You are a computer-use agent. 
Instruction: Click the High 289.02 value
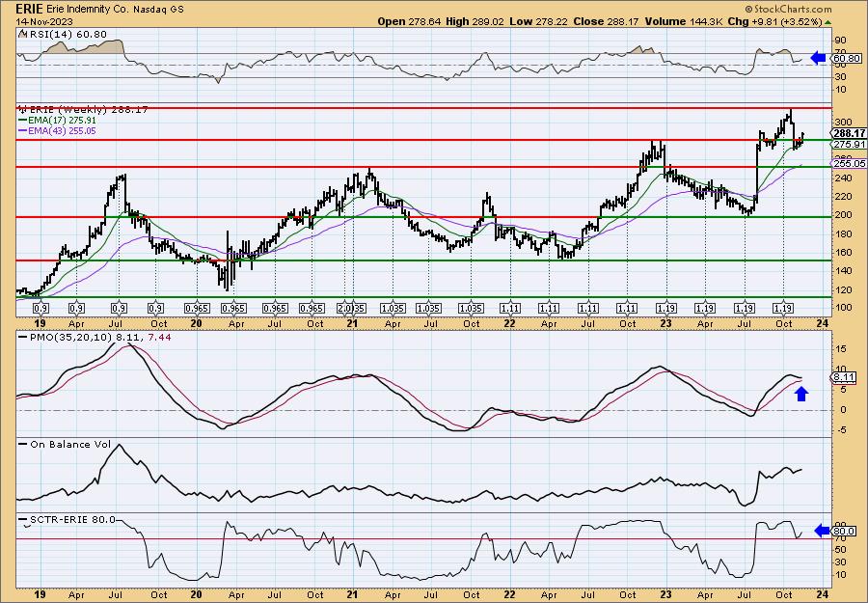(474, 21)
